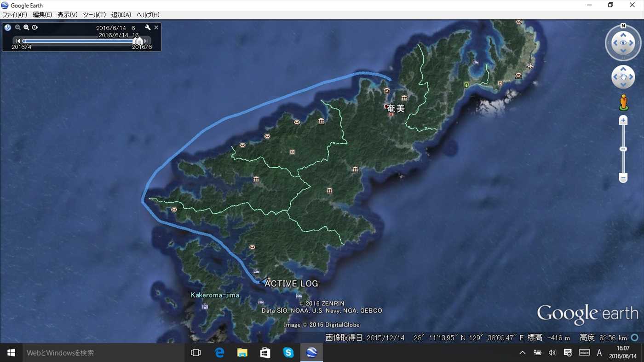Pan map down with Move joystick
The width and height of the screenshot is (644, 362).
pyautogui.click(x=623, y=85)
